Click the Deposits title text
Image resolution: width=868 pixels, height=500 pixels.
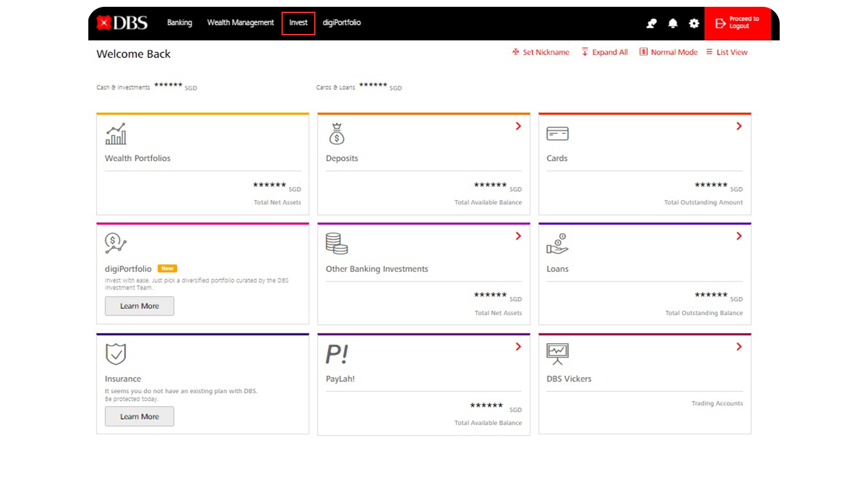342,158
